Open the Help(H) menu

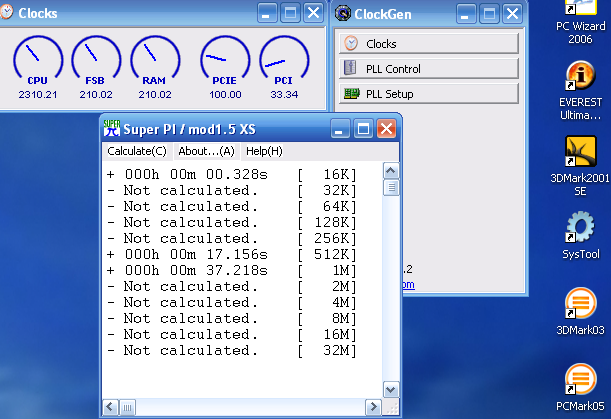pyautogui.click(x=264, y=151)
